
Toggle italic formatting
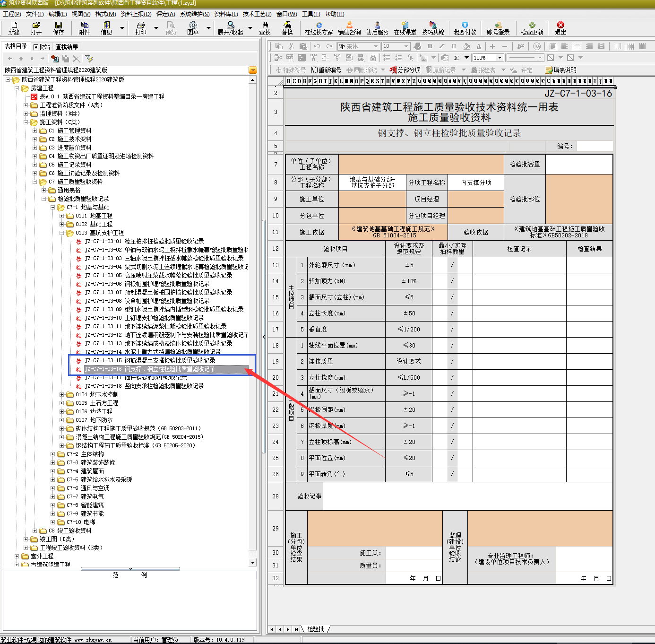click(441, 46)
